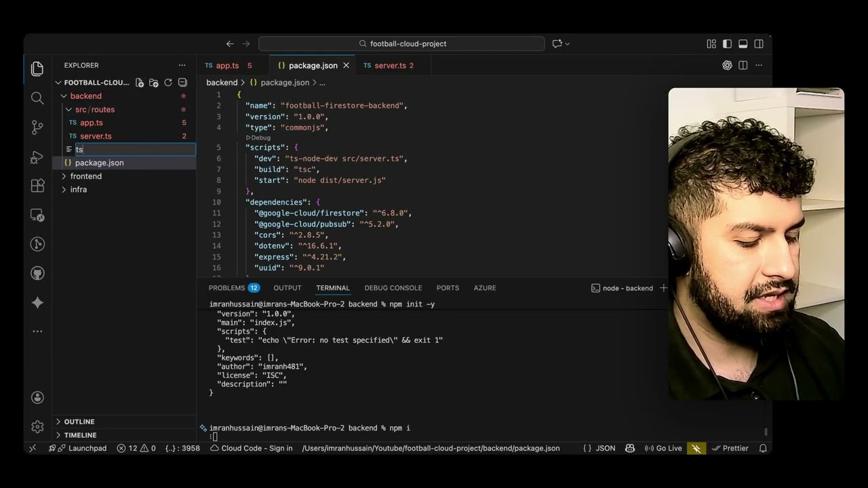The image size is (868, 488).
Task: Open the GitHub view in activity bar
Action: 37,273
